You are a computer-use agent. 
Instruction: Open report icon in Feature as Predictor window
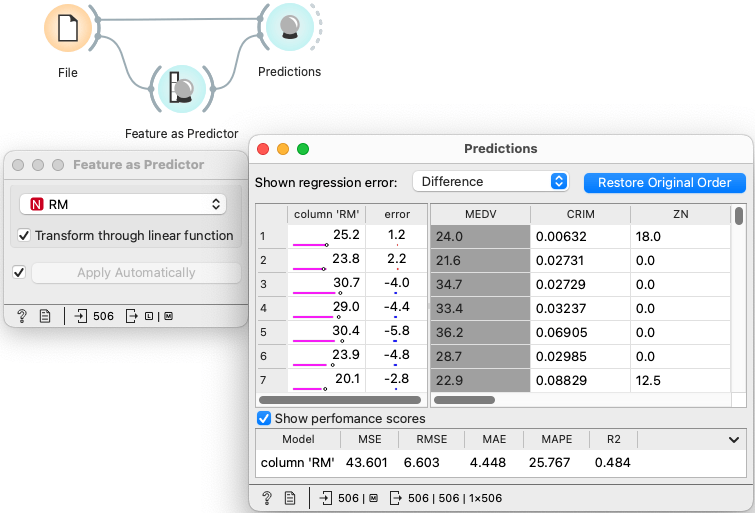[x=45, y=316]
